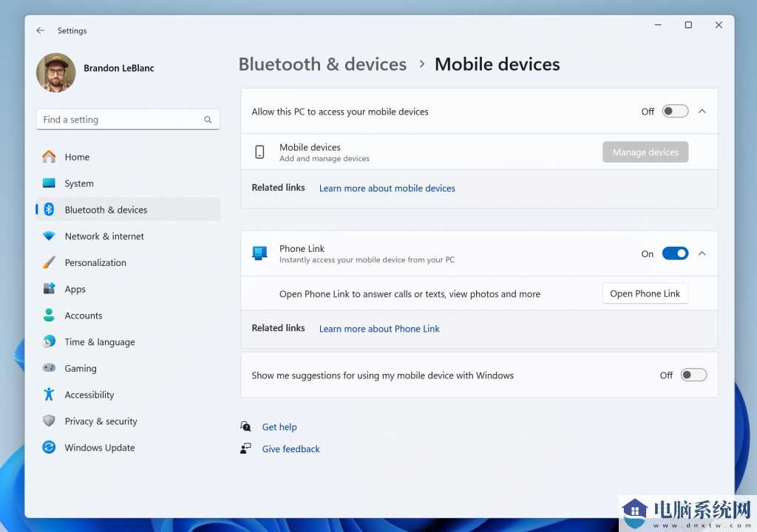Open Learn more about mobile devices link

click(387, 188)
